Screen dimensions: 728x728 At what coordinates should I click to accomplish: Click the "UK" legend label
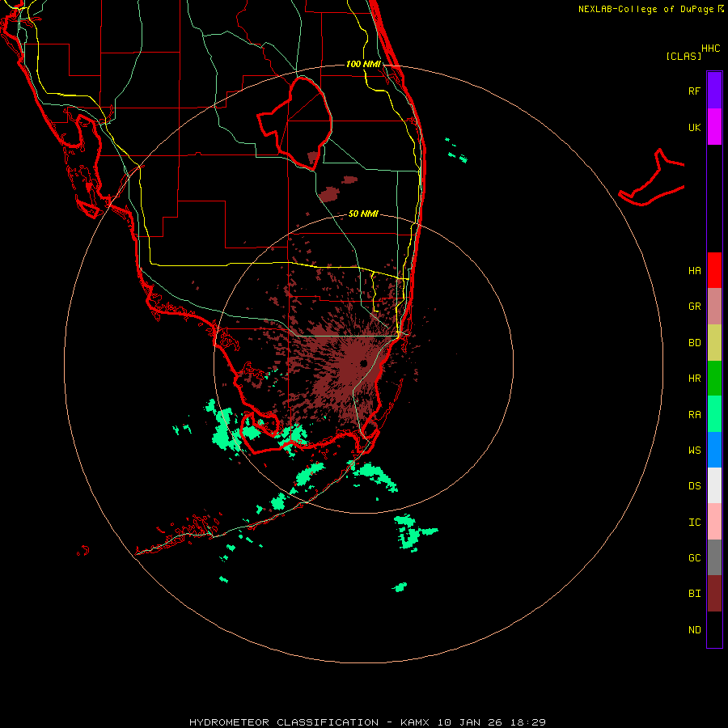tap(694, 127)
